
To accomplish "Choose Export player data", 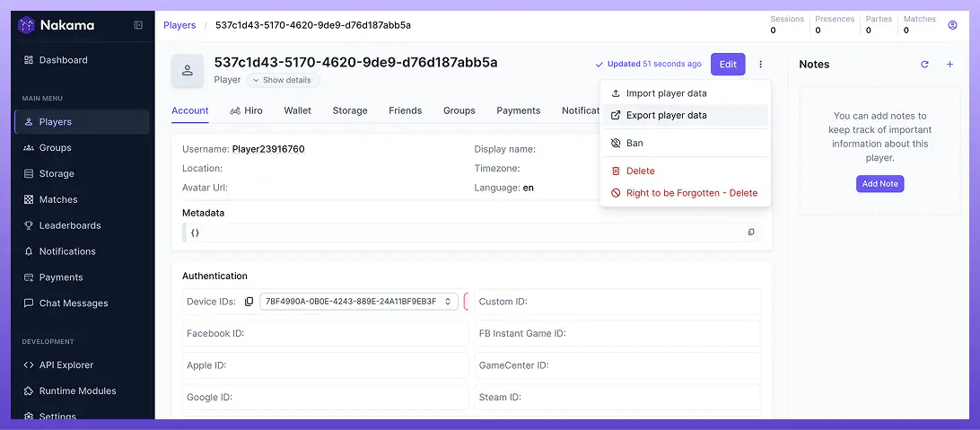I will pos(685,115).
